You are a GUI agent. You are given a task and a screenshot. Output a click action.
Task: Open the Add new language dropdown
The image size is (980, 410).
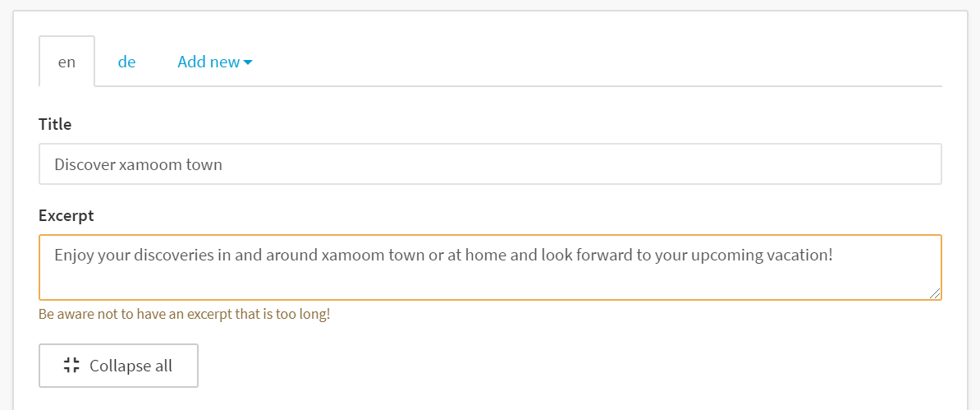coord(215,62)
